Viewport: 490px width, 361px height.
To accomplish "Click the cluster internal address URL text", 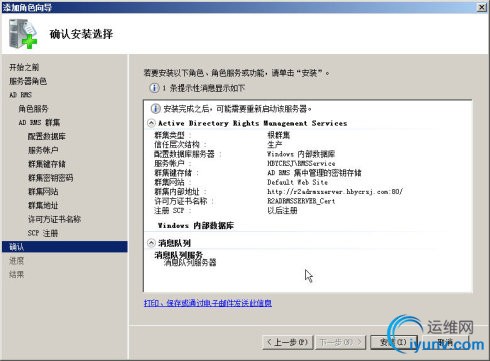I will tap(335, 192).
